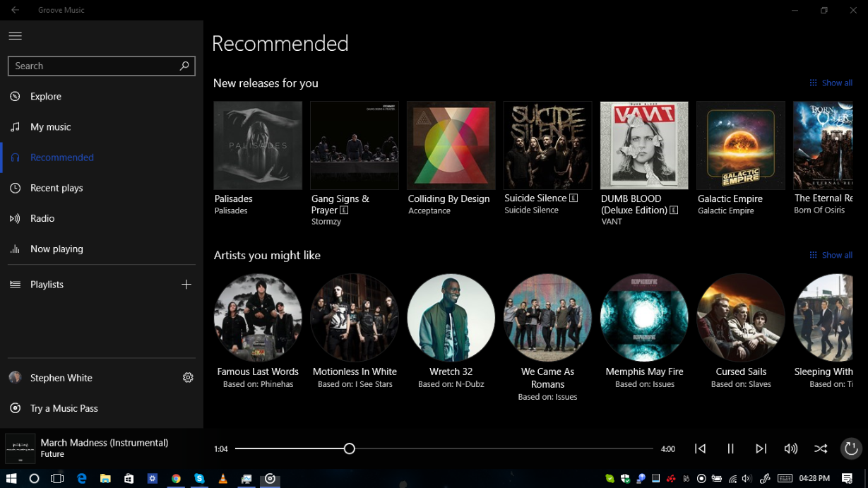Open File Explorer from taskbar
This screenshot has width=868, height=488.
[105, 478]
